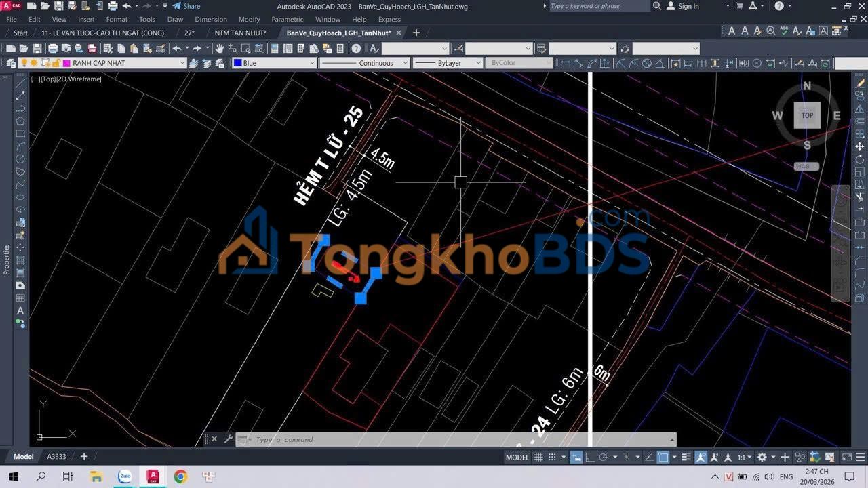Toggle grid display in the status bar
The height and width of the screenshot is (488, 868).
coord(538,457)
